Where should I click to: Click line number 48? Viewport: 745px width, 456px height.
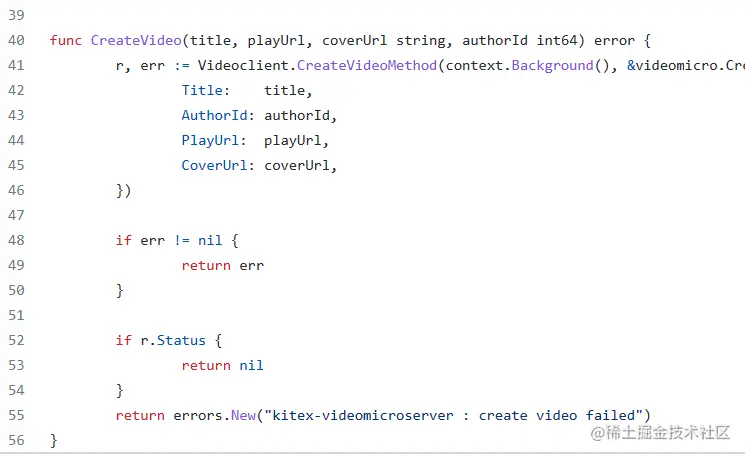16,240
